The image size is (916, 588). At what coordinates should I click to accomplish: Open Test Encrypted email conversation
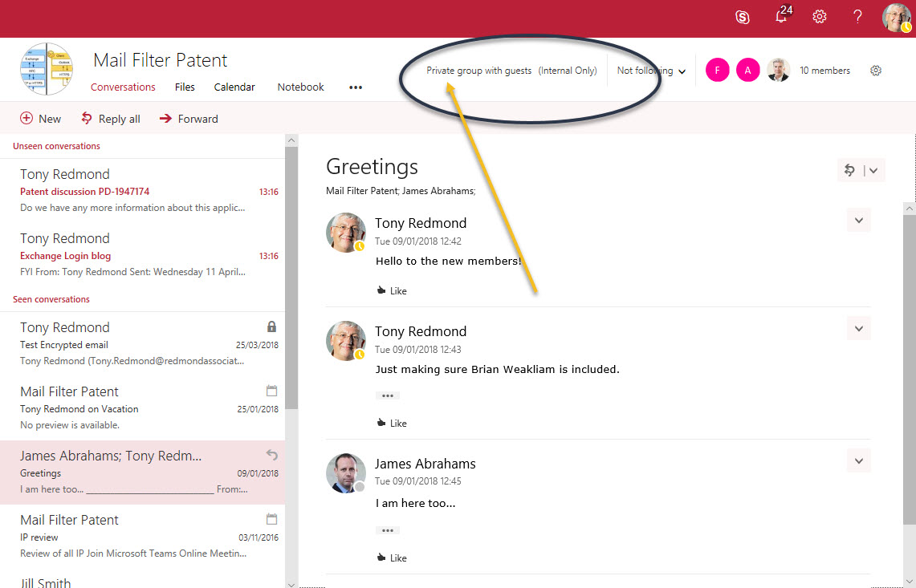143,344
